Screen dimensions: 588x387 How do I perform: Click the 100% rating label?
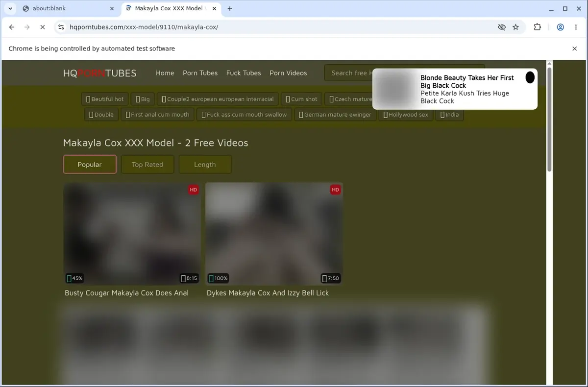(x=218, y=278)
